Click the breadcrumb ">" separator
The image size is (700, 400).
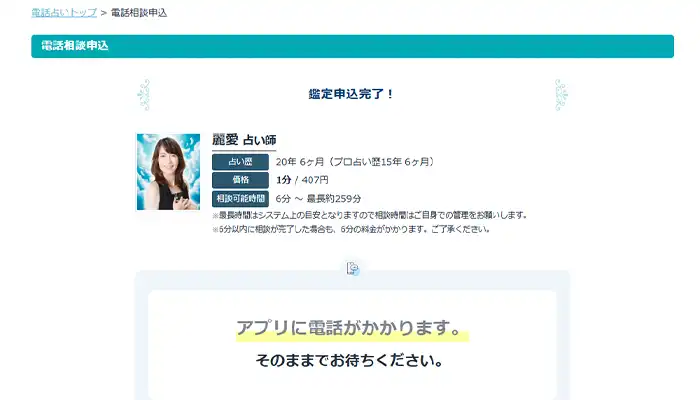coord(104,13)
